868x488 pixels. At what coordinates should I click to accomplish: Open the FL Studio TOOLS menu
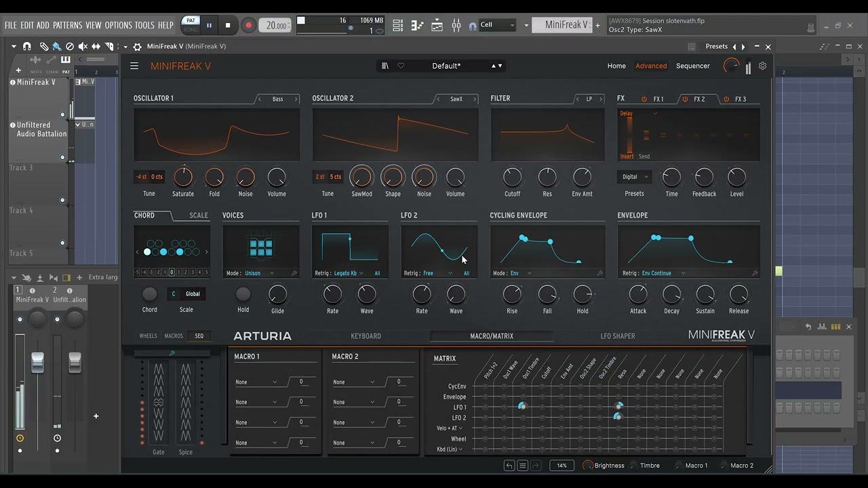[144, 25]
